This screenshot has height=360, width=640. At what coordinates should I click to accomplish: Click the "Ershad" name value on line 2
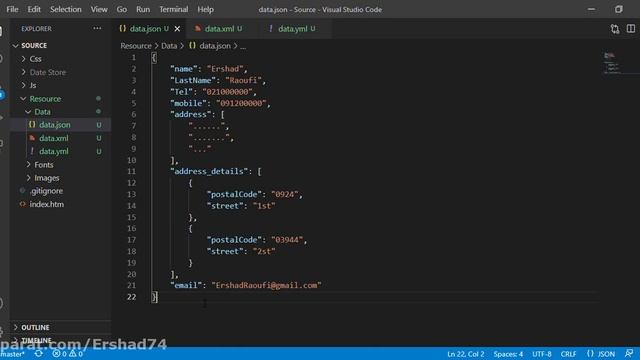coord(225,69)
